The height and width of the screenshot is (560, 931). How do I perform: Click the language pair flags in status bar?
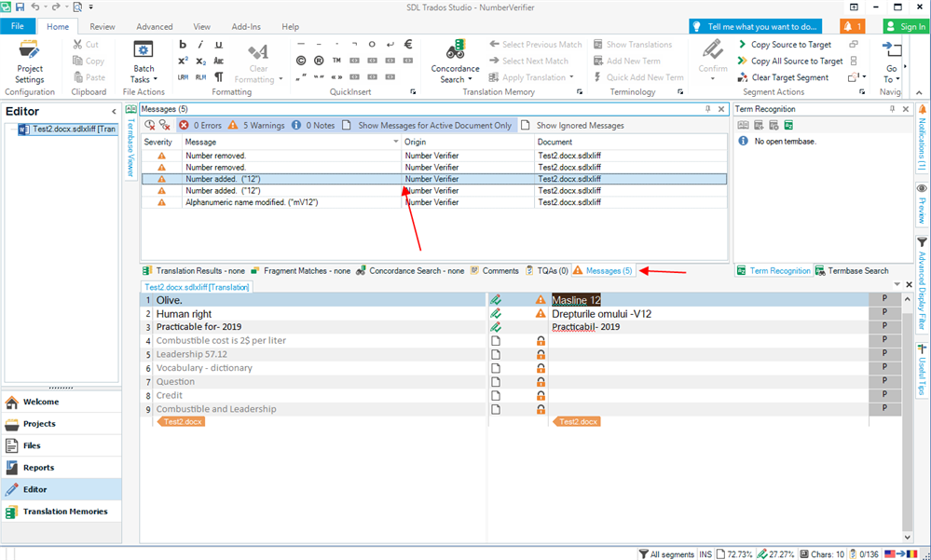tap(901, 554)
